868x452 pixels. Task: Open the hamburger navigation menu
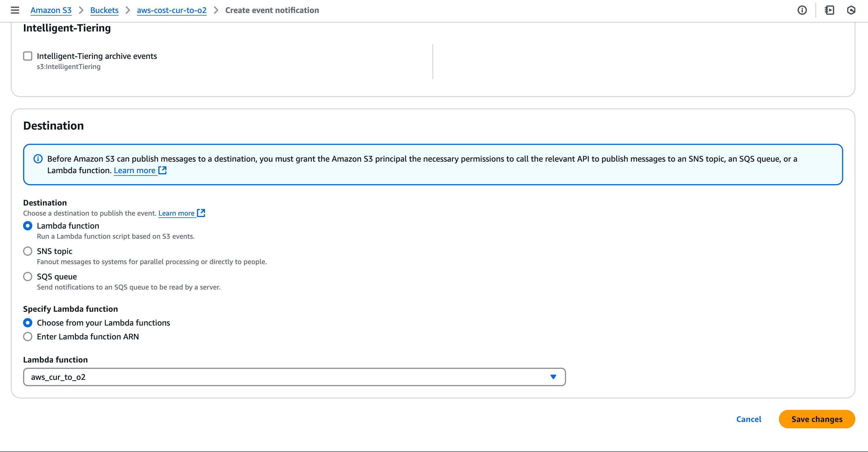[15, 10]
